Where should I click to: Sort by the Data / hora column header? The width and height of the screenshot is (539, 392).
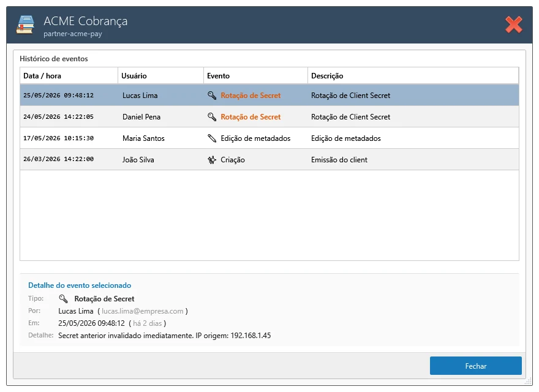pyautogui.click(x=69, y=76)
